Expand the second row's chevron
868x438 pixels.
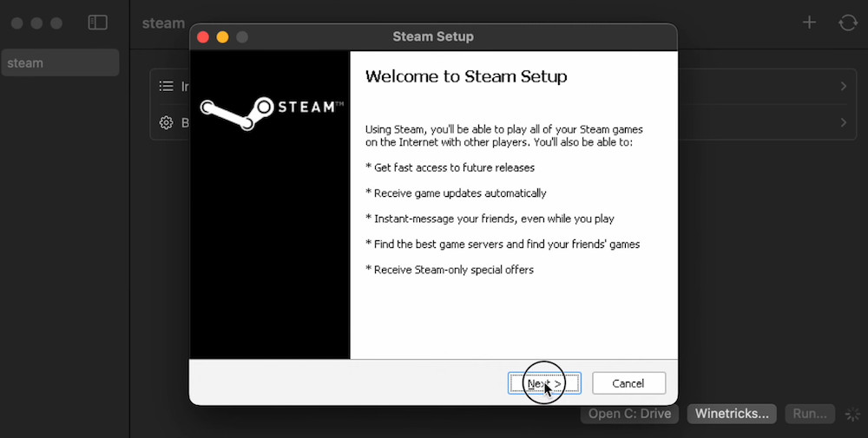pyautogui.click(x=843, y=123)
